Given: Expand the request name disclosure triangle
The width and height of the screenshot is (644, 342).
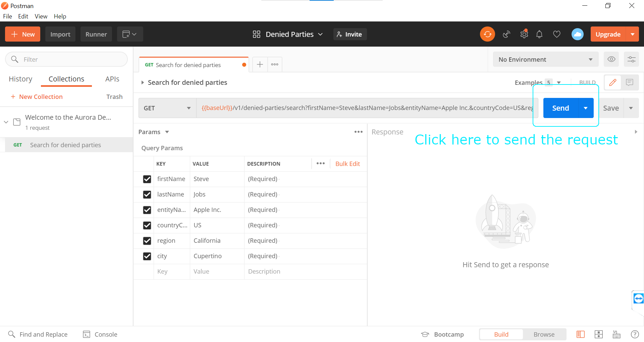Looking at the screenshot, I should click(x=142, y=82).
